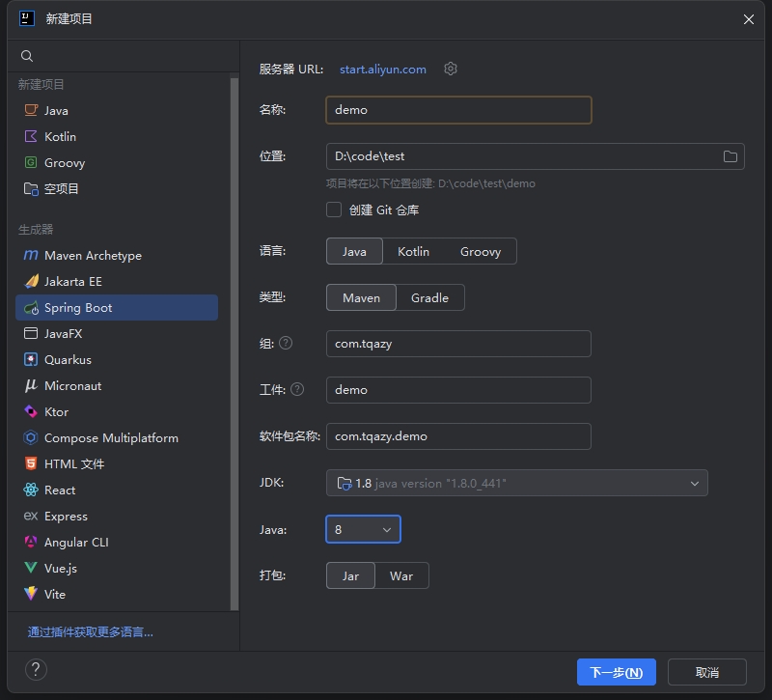Open server URL settings gear
This screenshot has width=772, height=700.
451,69
